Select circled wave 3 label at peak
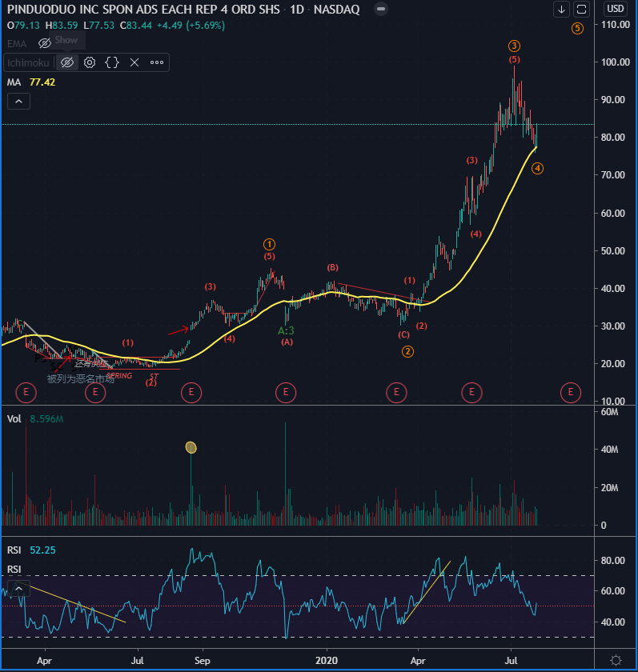The image size is (638, 672). pos(514,46)
